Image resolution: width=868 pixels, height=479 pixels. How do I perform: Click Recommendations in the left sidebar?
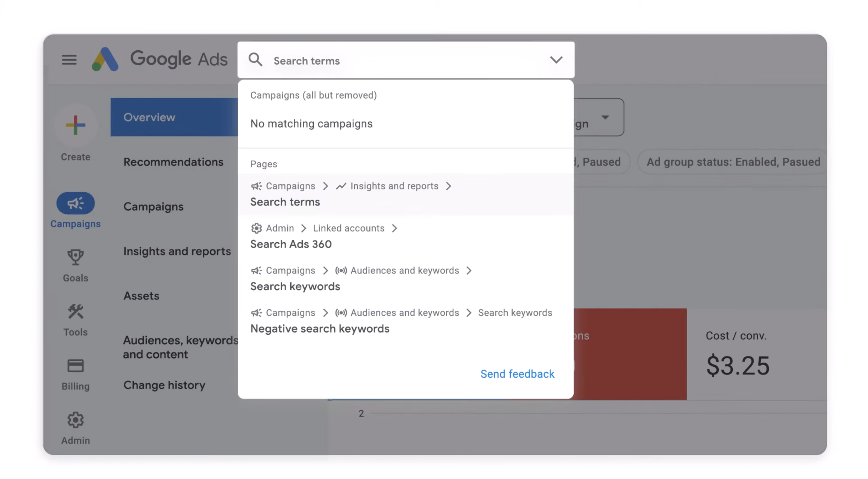[173, 162]
